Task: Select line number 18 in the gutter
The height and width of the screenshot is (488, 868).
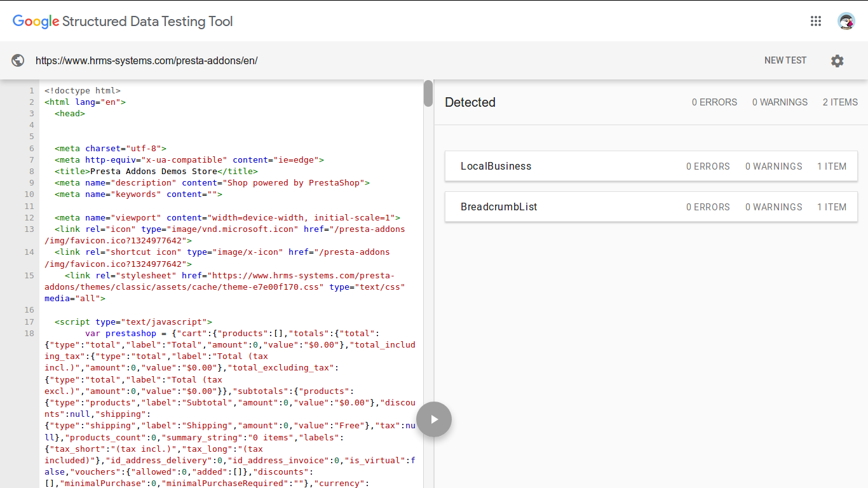Action: 29,334
